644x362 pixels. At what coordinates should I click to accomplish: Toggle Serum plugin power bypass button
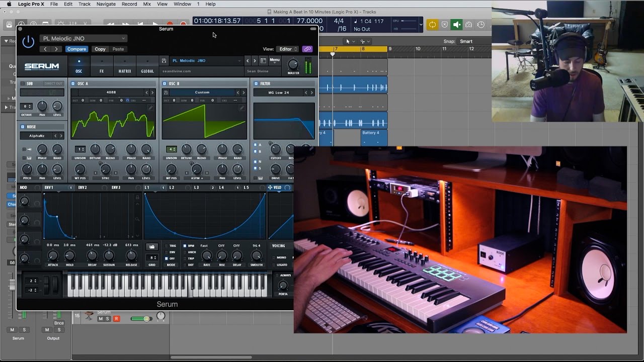[28, 42]
